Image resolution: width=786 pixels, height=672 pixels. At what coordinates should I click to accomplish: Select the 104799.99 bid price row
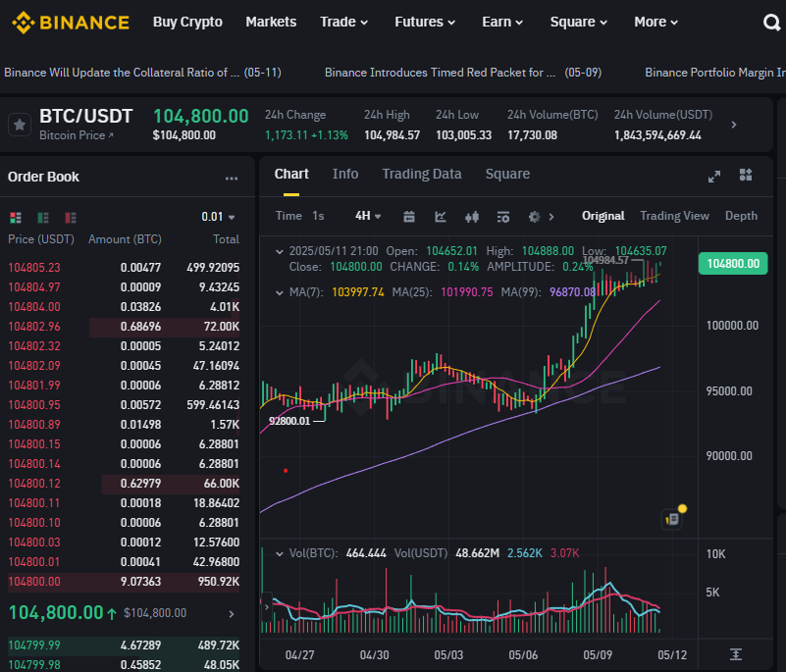[x=124, y=646]
